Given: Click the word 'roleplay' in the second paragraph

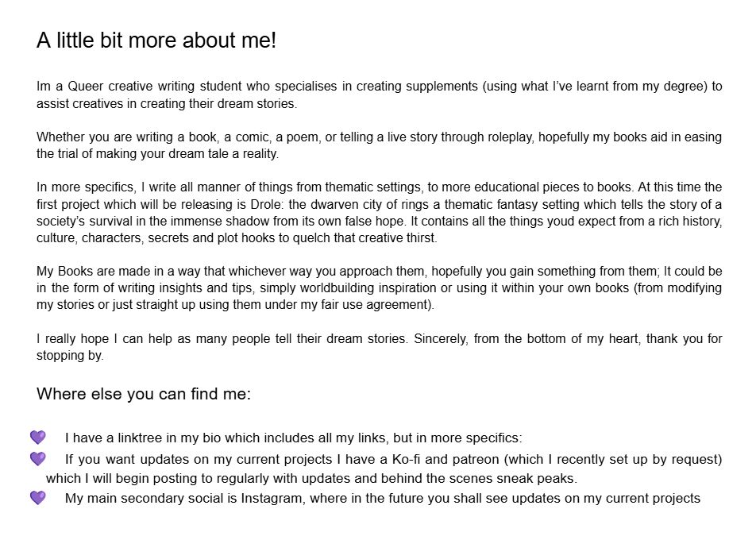Looking at the screenshot, I should pos(510,137).
